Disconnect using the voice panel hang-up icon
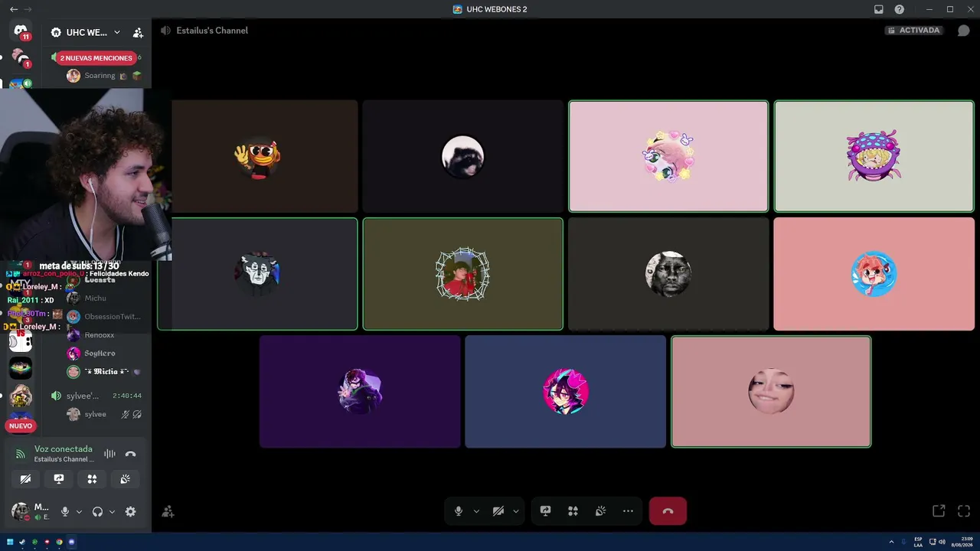The height and width of the screenshot is (551, 980). (x=130, y=454)
